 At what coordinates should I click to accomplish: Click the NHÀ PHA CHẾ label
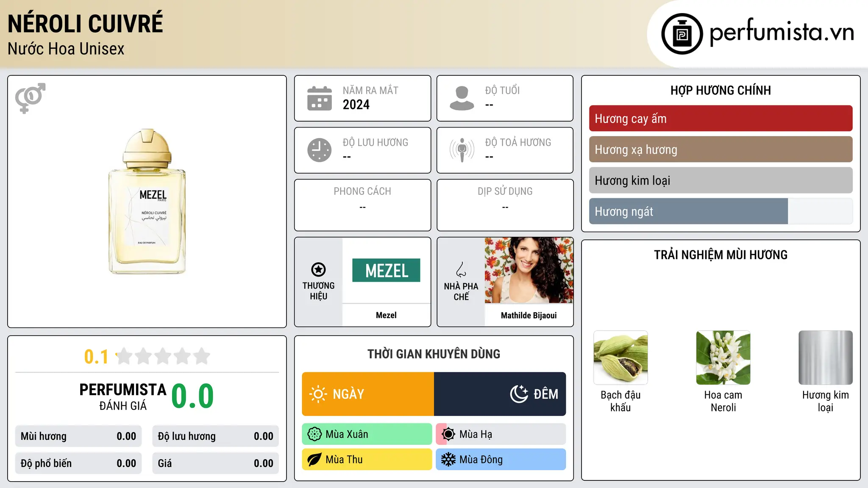[461, 291]
